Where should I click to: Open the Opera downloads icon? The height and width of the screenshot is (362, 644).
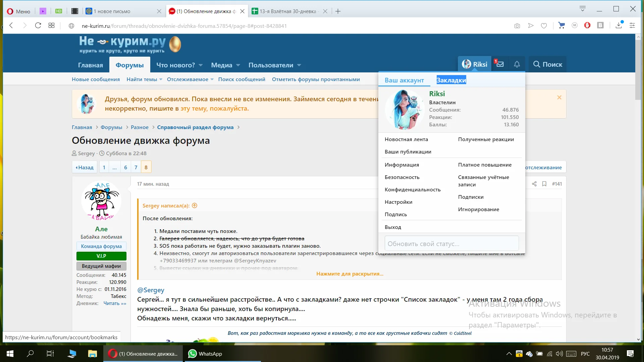coord(619,26)
